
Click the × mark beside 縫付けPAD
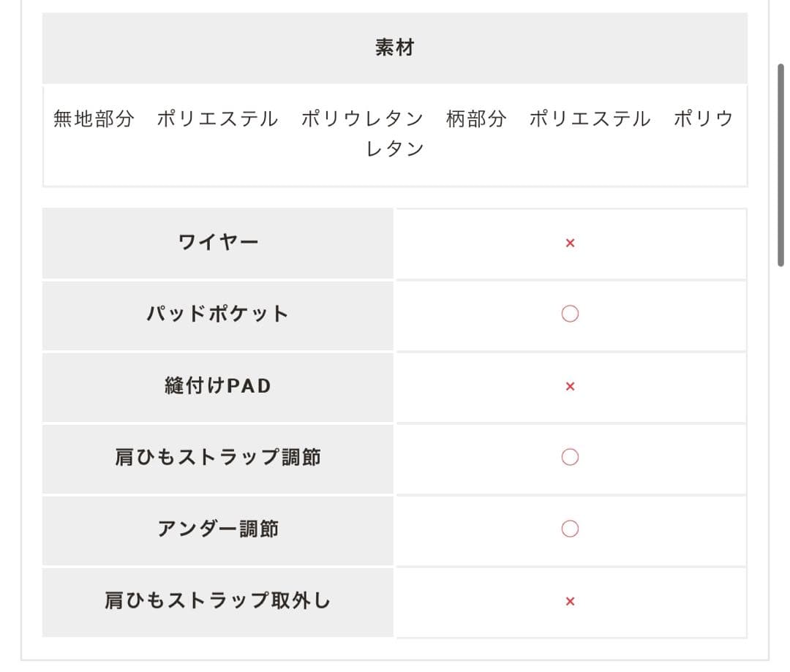(570, 386)
